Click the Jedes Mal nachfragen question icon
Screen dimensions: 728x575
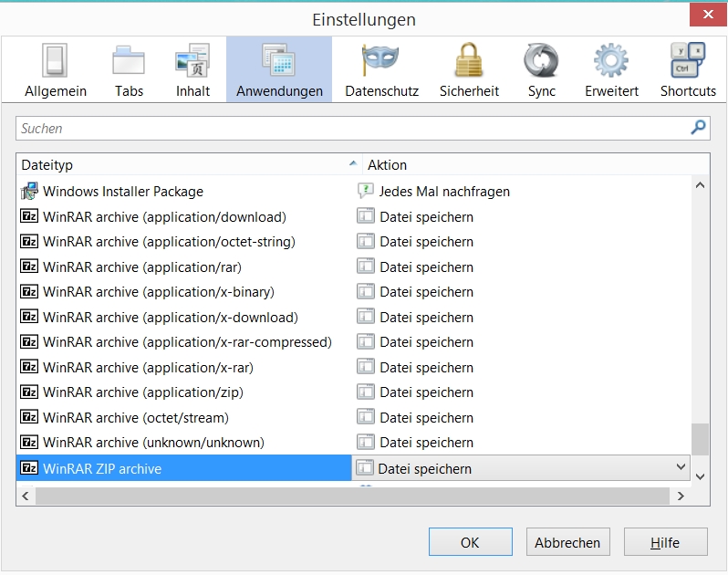click(x=366, y=191)
